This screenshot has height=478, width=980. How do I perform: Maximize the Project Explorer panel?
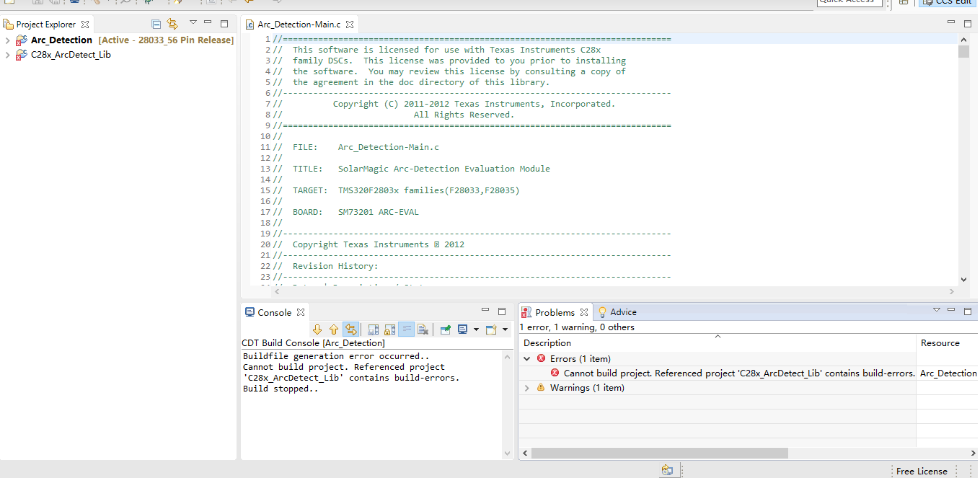224,24
